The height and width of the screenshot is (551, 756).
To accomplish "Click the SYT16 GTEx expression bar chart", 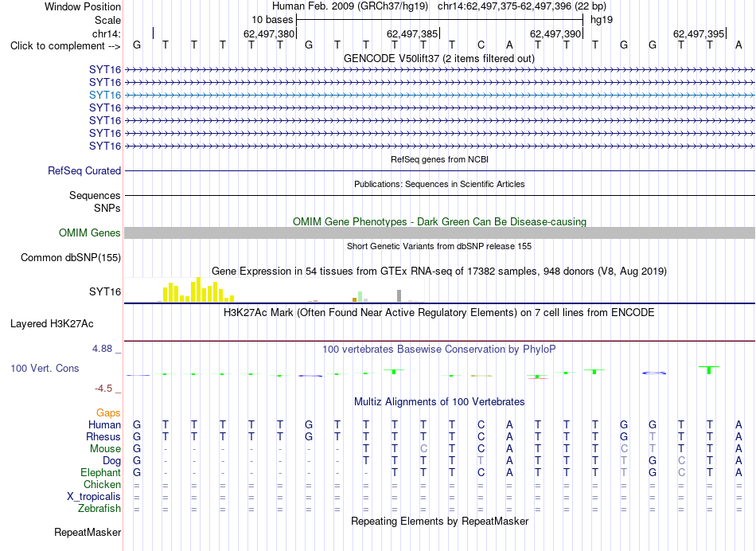I will click(x=275, y=290).
